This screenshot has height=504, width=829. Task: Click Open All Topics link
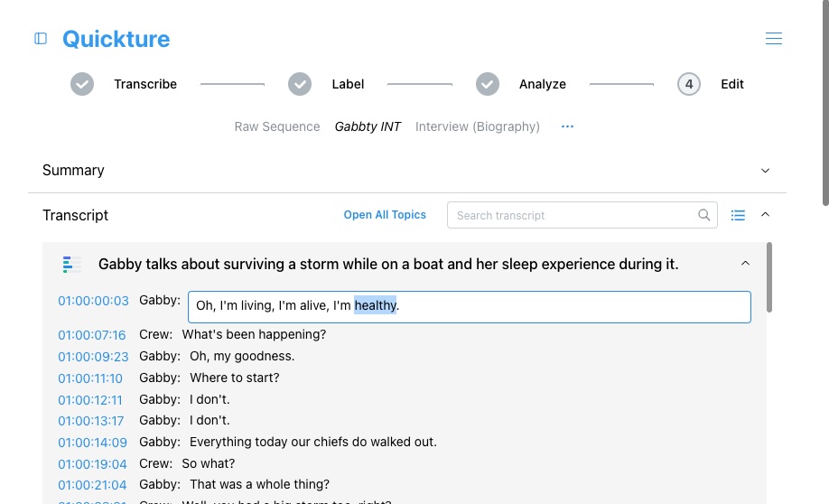[385, 215]
